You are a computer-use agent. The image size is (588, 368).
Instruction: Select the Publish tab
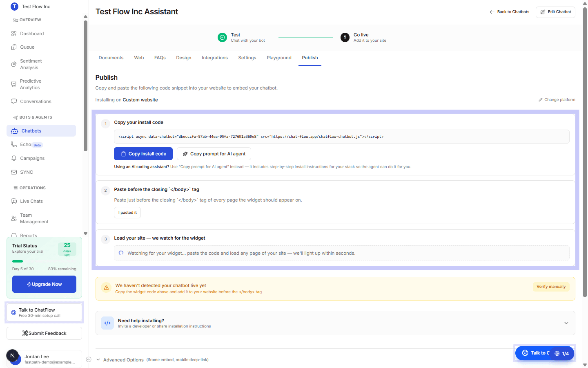click(310, 58)
